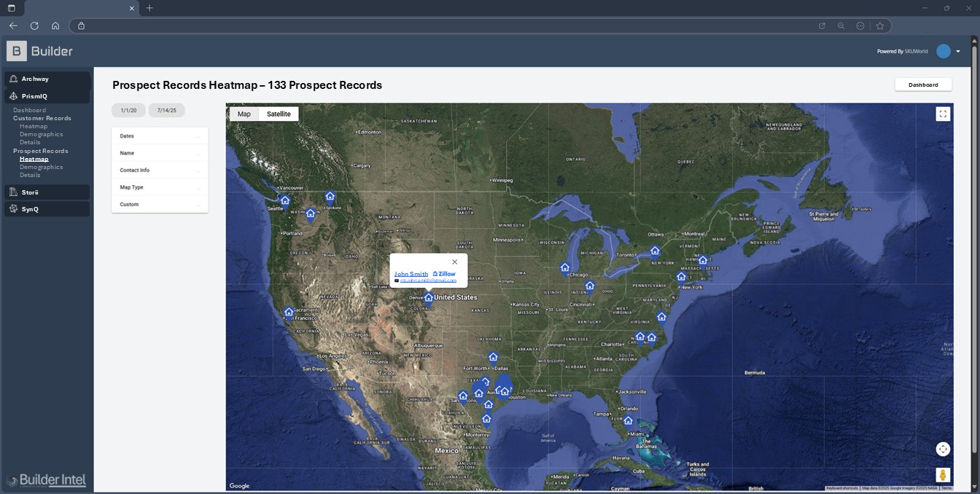Open the SynQ sidebar section
The image size is (980, 494).
pos(47,209)
